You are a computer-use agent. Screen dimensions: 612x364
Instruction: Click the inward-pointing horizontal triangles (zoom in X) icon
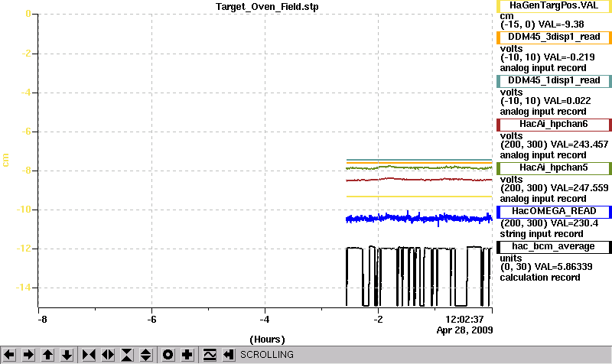click(x=89, y=355)
